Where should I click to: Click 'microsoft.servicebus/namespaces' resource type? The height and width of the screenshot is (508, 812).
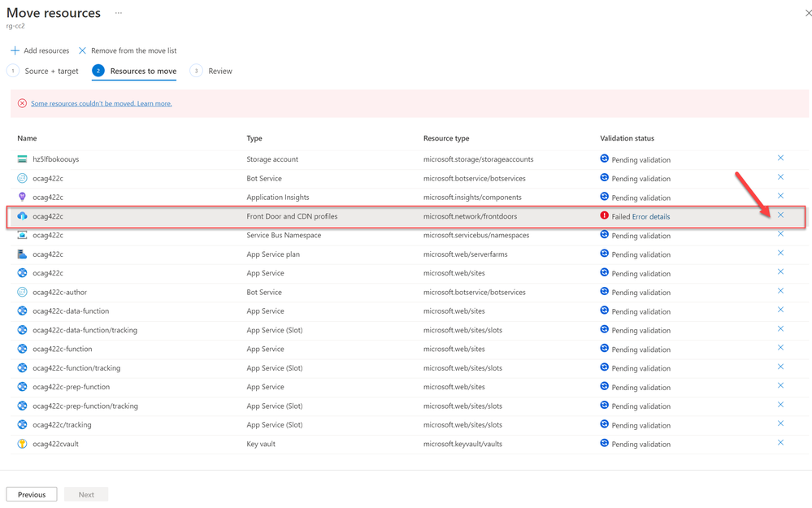[476, 235]
